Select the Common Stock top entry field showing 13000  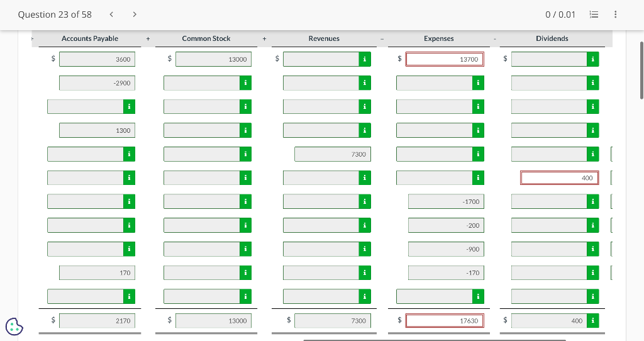(x=213, y=59)
